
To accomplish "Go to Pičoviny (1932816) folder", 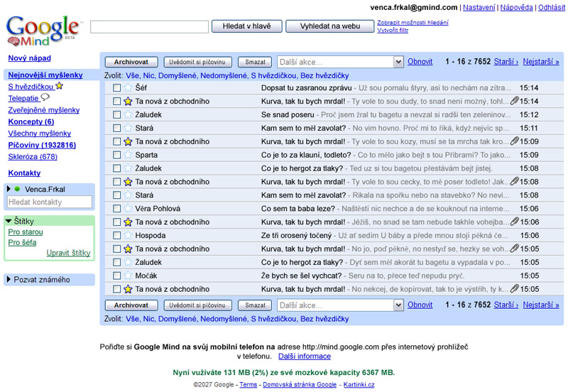I will click(42, 145).
